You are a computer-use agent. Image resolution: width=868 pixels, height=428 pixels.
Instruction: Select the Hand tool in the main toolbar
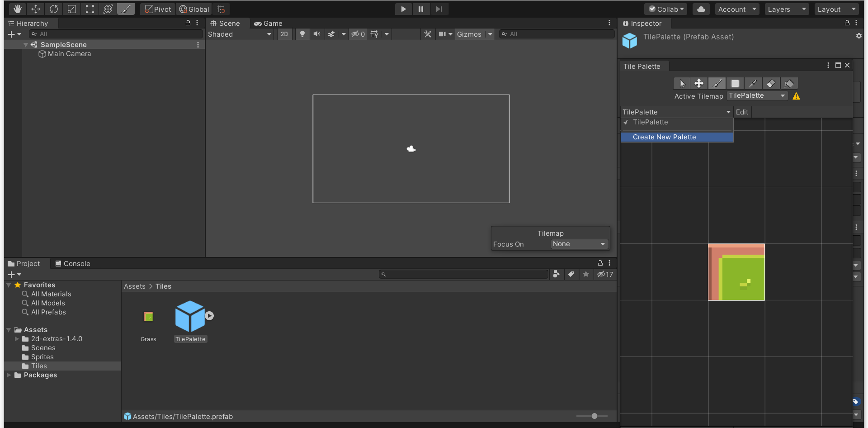pyautogui.click(x=18, y=9)
